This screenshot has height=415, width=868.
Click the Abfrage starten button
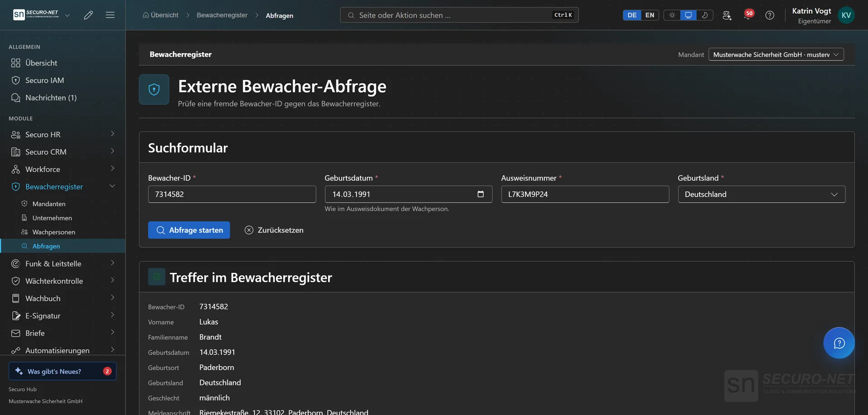[189, 230]
